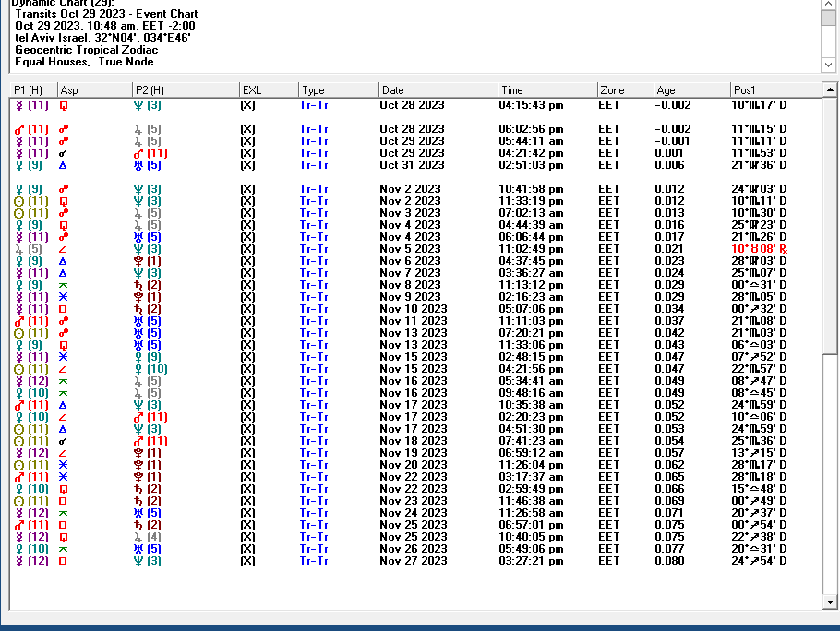Click the Transits Oct 29 2023 - Event Chart line
This screenshot has width=840, height=631.
106,14
